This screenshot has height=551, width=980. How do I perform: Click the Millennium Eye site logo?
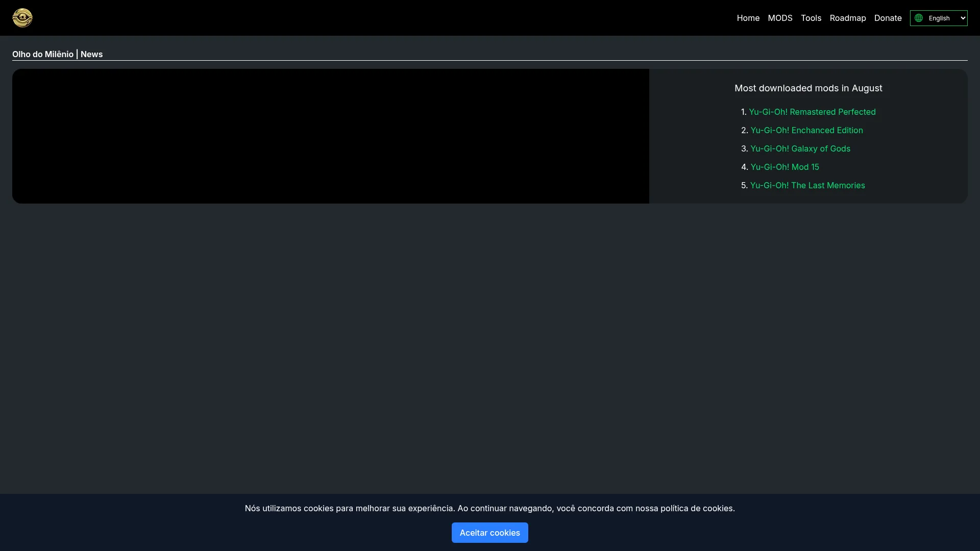tap(22, 18)
